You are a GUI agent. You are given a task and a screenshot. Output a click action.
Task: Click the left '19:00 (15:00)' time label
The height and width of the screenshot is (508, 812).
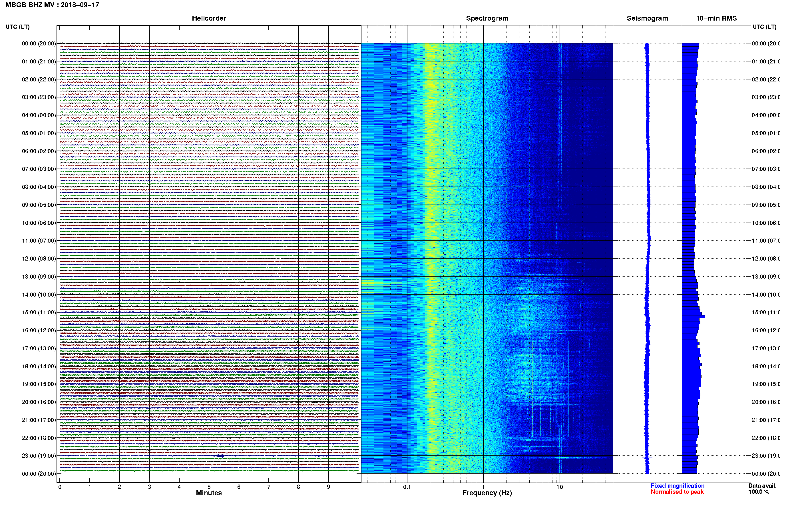(39, 384)
